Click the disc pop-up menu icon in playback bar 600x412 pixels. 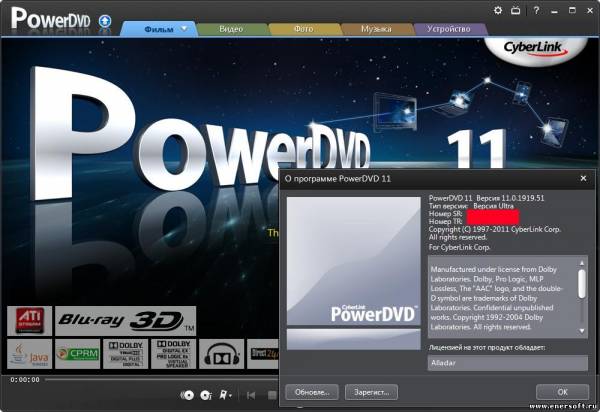coord(188,395)
